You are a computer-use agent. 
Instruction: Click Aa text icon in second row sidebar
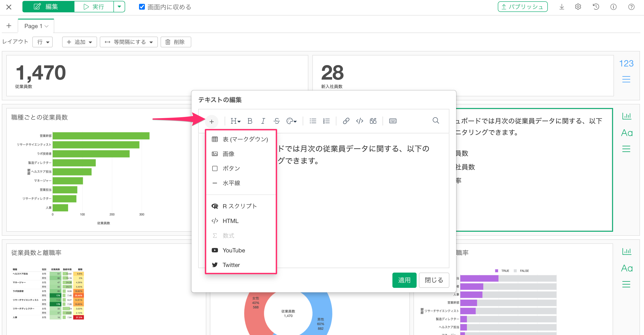click(627, 133)
